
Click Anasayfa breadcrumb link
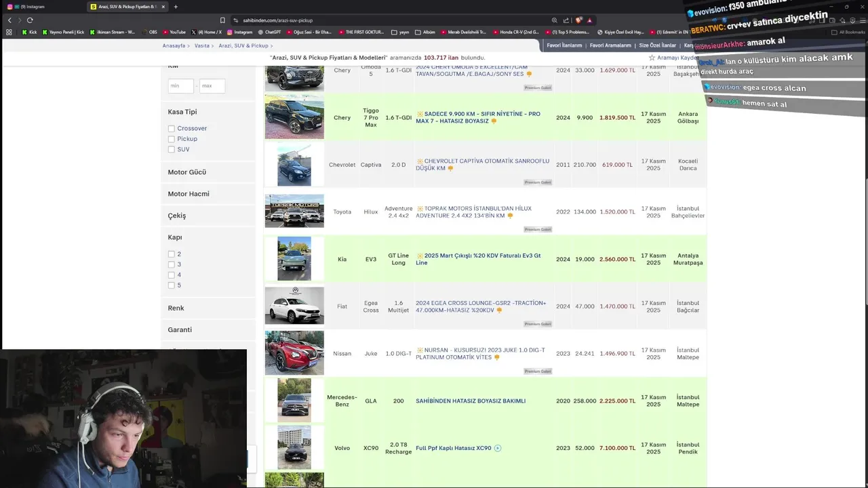pyautogui.click(x=174, y=45)
